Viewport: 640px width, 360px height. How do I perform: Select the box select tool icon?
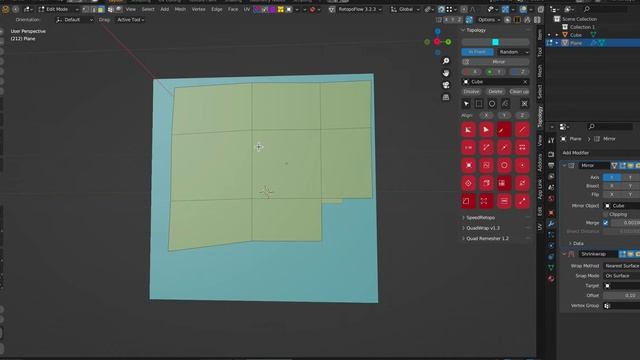point(479,104)
